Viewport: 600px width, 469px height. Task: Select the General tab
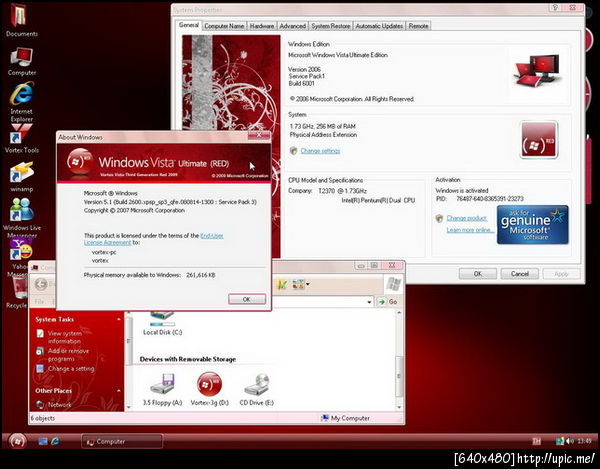tap(189, 25)
